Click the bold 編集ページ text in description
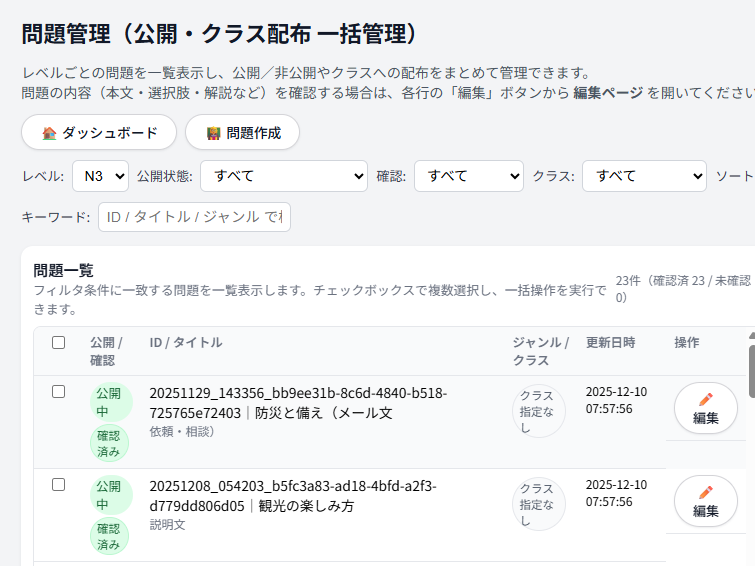The width and height of the screenshot is (755, 566). pos(608,92)
